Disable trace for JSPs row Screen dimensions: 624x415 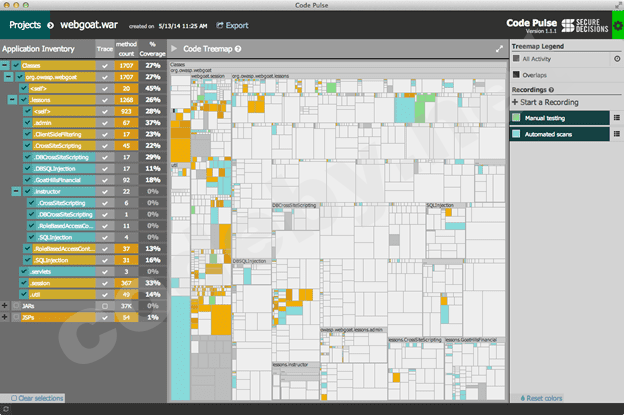click(x=105, y=318)
